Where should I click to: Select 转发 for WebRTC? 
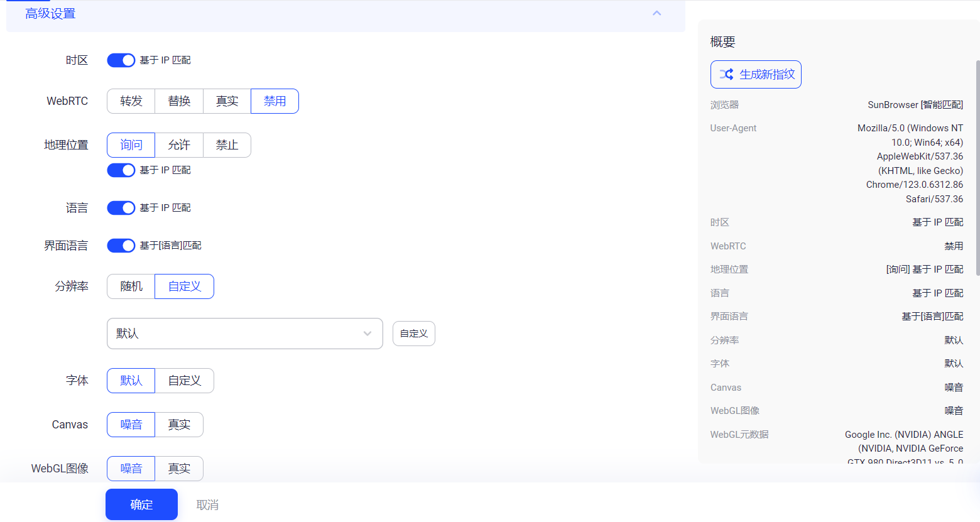click(x=131, y=101)
